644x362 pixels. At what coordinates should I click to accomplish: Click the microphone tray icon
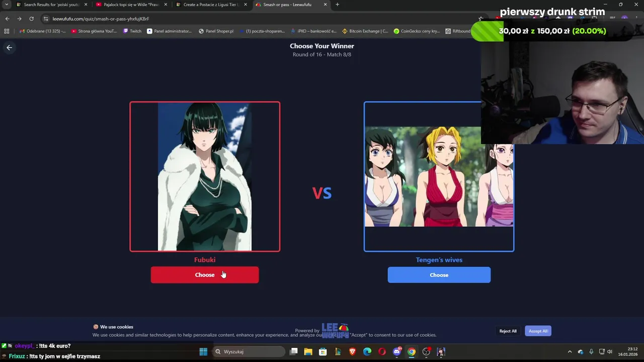click(x=591, y=351)
